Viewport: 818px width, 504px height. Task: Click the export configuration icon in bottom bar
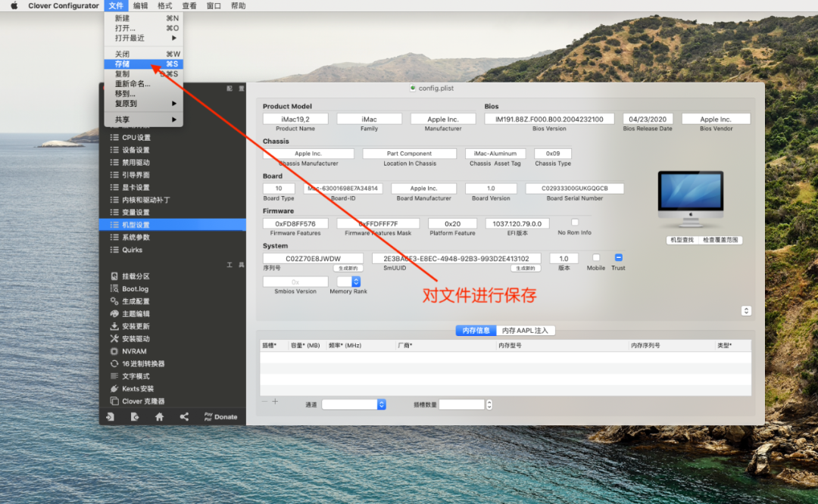tap(135, 417)
